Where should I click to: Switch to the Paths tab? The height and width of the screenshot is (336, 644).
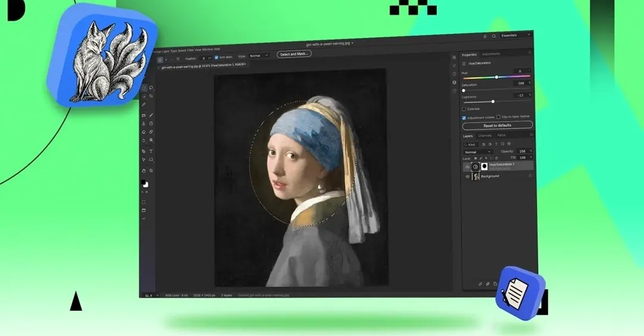501,135
